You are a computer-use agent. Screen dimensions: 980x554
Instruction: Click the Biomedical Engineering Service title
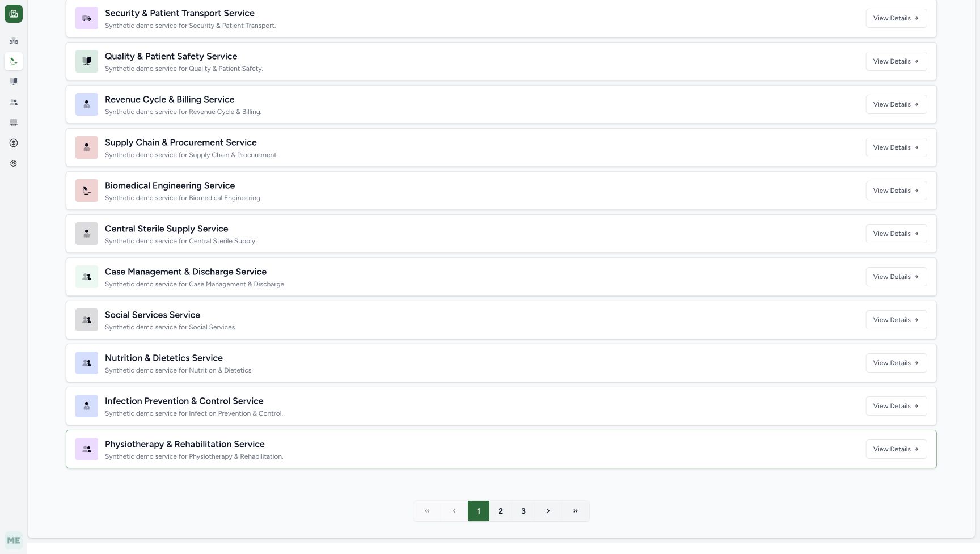pyautogui.click(x=170, y=185)
